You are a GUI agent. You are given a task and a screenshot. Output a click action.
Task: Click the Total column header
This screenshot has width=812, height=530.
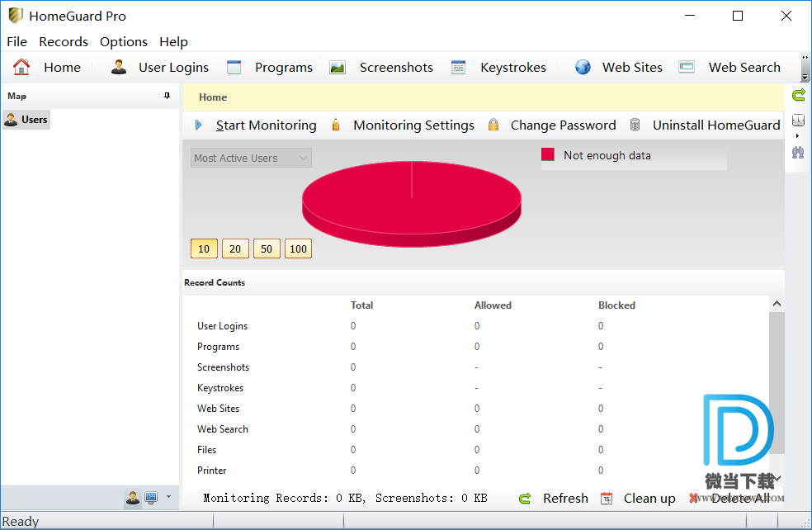361,305
